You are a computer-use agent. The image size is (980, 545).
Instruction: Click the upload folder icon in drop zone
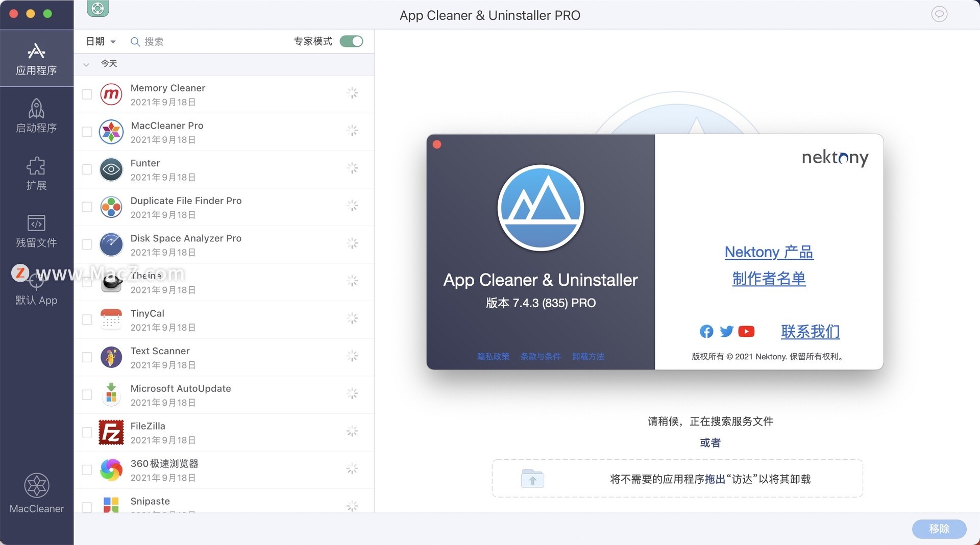532,479
